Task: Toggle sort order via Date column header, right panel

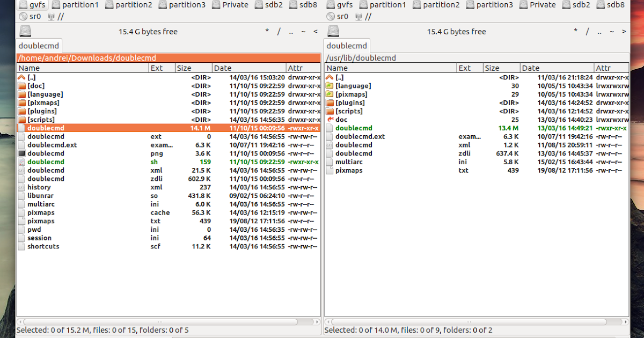Action: click(x=557, y=68)
